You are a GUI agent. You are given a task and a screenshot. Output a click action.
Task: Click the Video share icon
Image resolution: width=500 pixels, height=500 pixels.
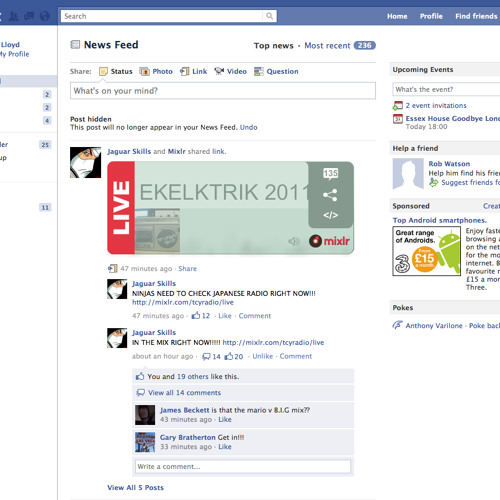[x=219, y=71]
